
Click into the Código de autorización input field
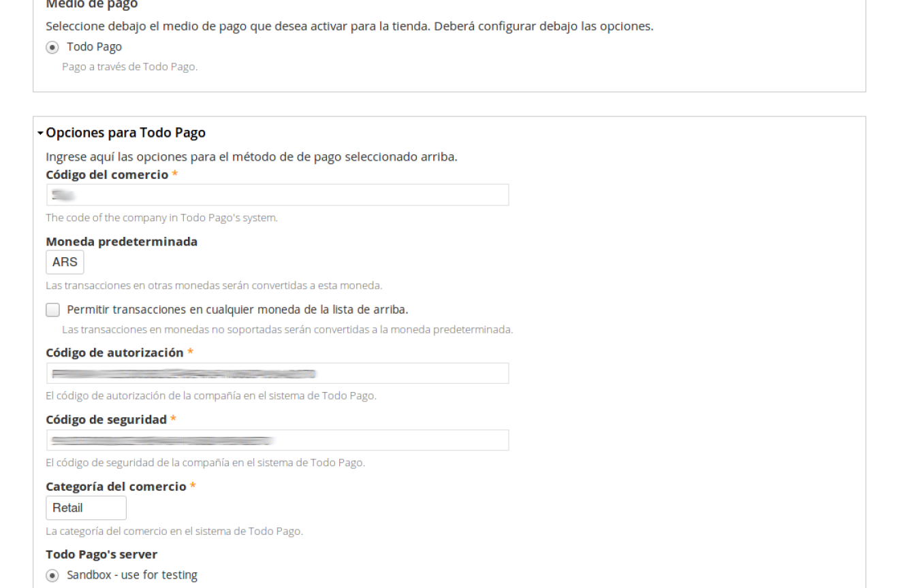pos(277,374)
